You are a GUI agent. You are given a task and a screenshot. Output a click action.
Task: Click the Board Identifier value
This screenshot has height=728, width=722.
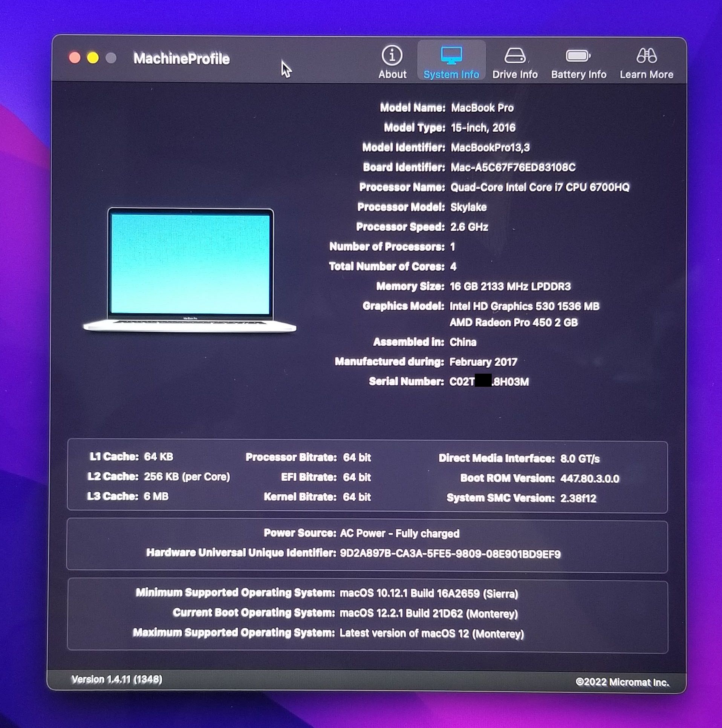513,167
